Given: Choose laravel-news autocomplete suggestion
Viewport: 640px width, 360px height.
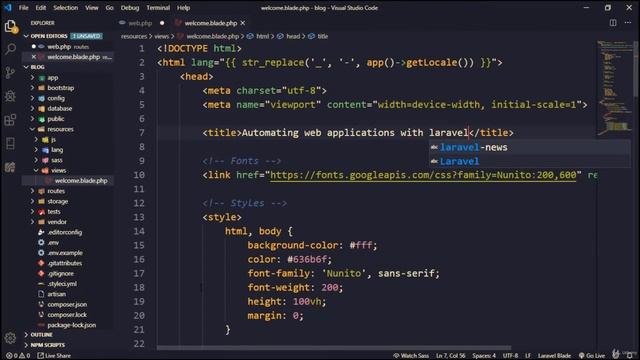Looking at the screenshot, I should 529,147.
